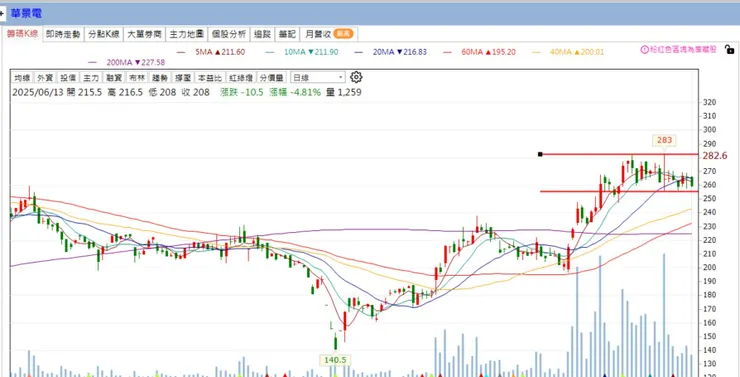Click the 200 price axis label
This screenshot has width=740, height=377.
pos(709,267)
